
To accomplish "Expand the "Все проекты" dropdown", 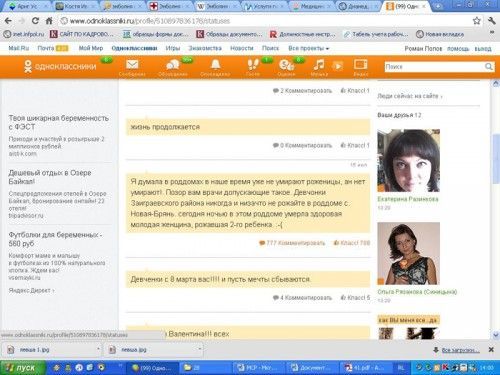I will coord(308,48).
